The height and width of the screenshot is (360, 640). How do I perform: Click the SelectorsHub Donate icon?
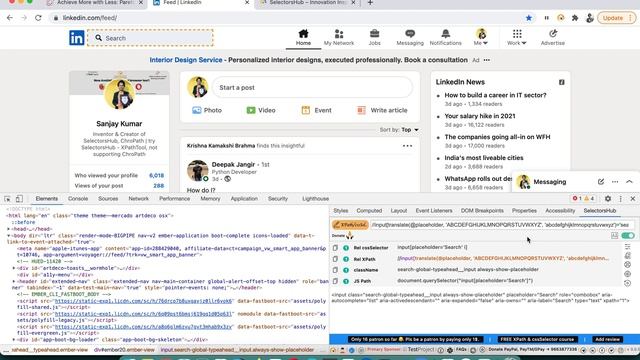coord(350,236)
